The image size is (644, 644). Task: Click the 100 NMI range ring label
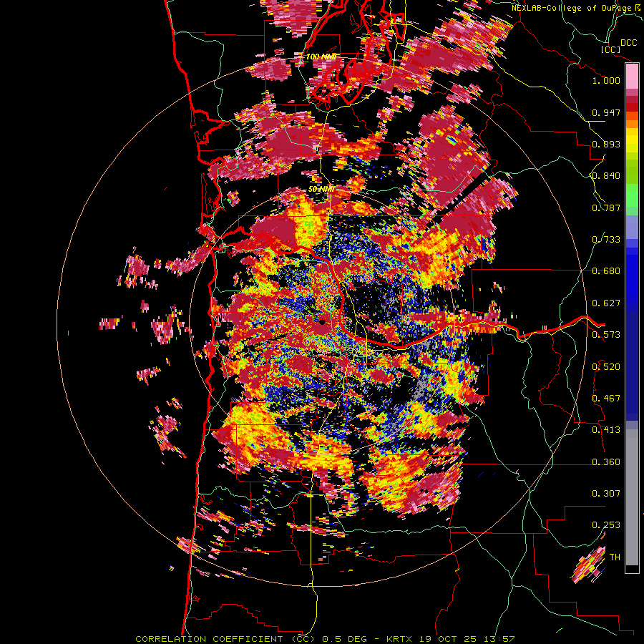322,57
